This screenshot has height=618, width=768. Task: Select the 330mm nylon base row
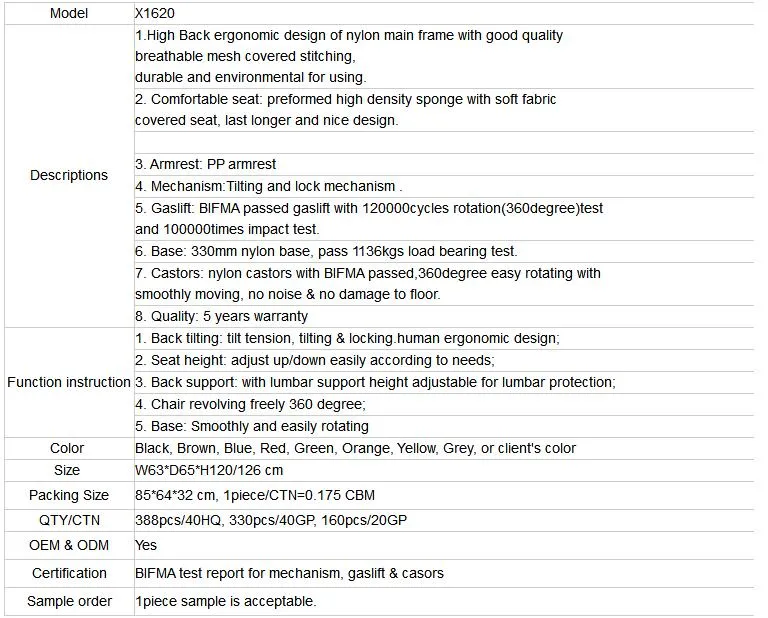click(326, 251)
